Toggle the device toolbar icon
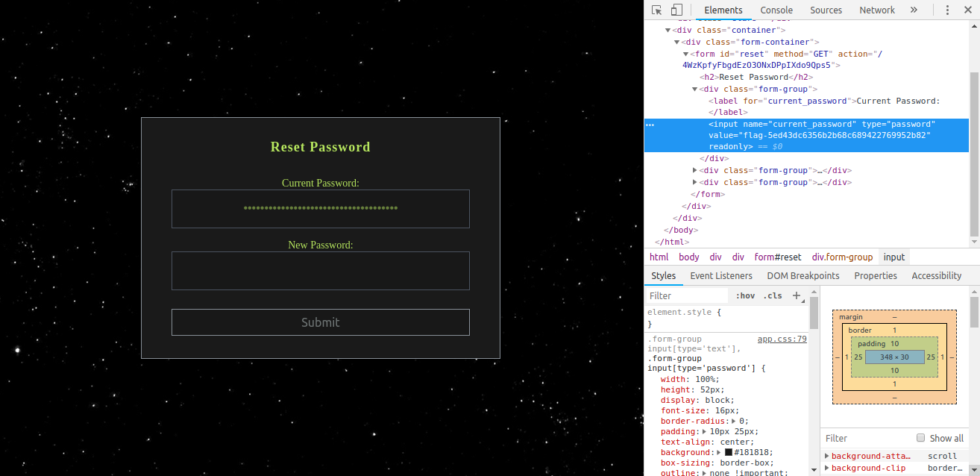 (x=676, y=10)
